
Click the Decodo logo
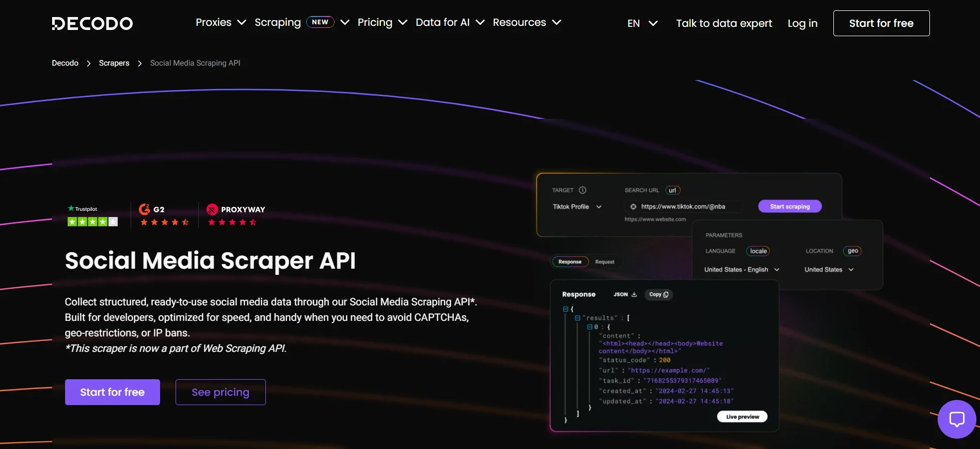click(92, 23)
